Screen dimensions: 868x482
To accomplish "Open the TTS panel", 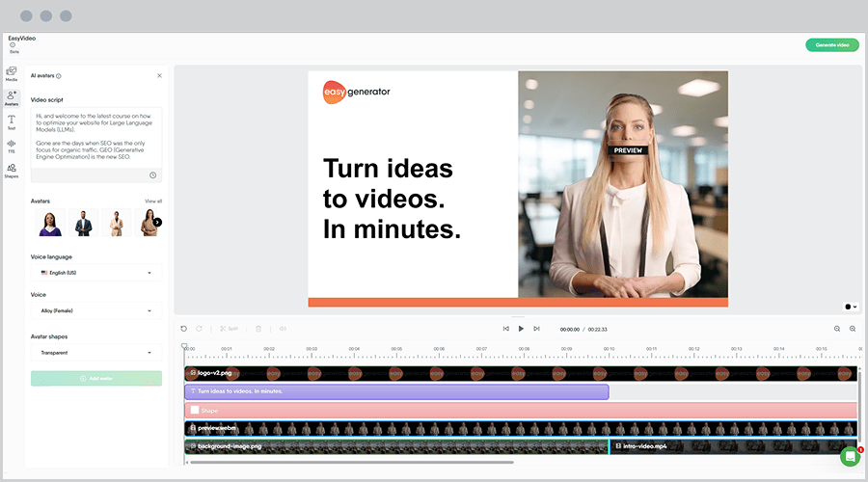I will [12, 146].
